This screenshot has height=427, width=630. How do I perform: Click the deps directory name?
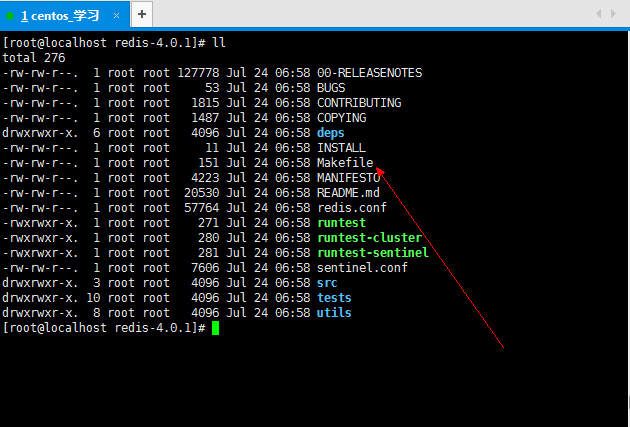[331, 133]
